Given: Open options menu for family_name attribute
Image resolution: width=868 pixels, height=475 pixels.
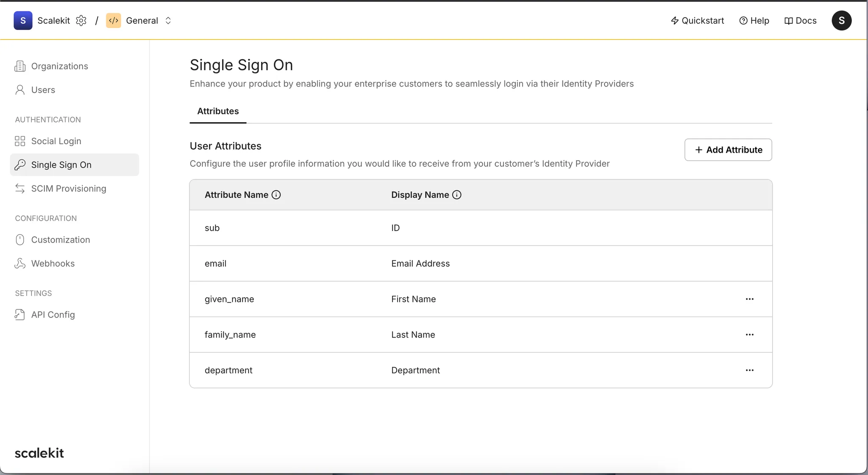Looking at the screenshot, I should 749,334.
